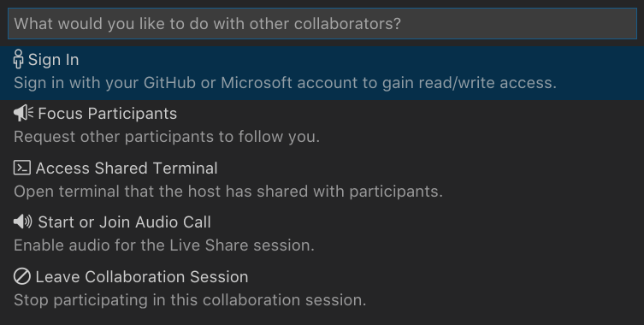Image resolution: width=644 pixels, height=325 pixels.
Task: Click "Stop participating in this collaboration session" text
Action: coord(190,300)
